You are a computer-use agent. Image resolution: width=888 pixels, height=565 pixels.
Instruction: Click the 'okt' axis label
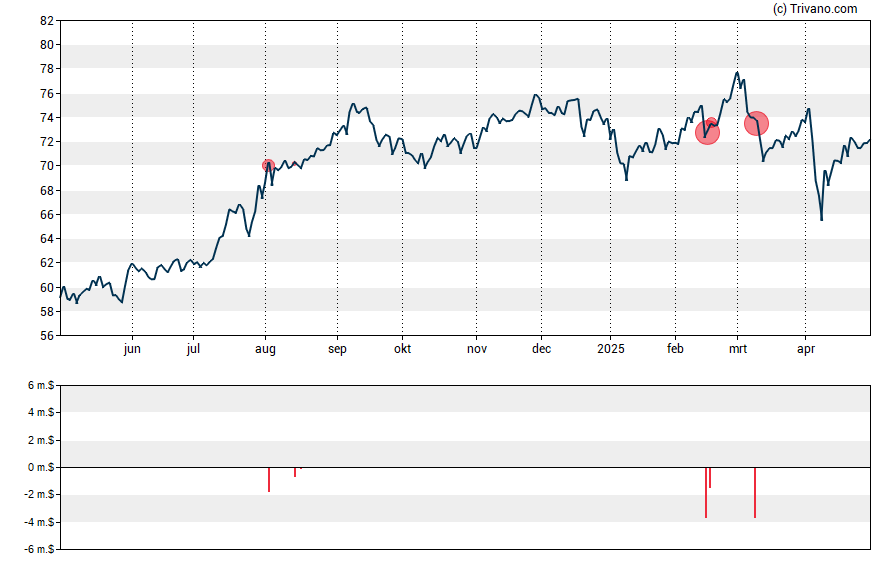click(x=403, y=349)
